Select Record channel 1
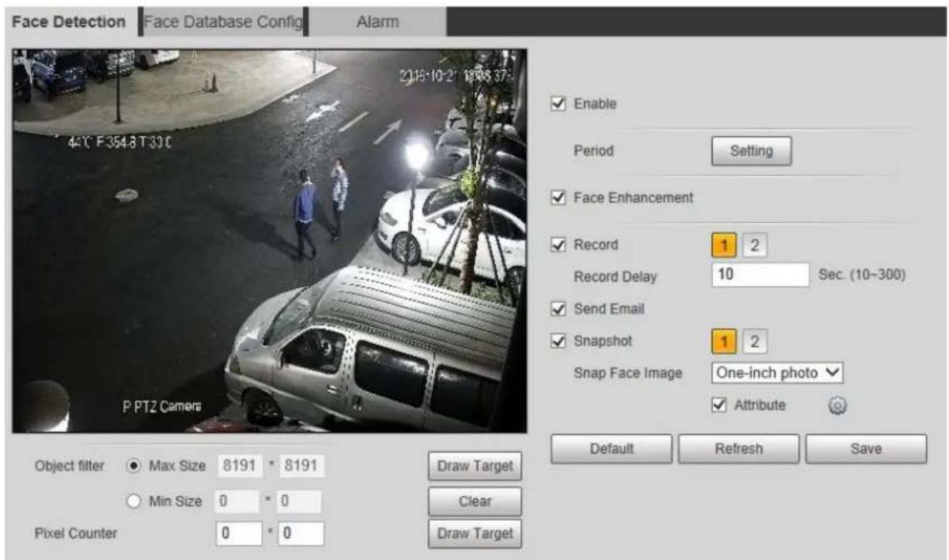This screenshot has width=949, height=560. [724, 245]
